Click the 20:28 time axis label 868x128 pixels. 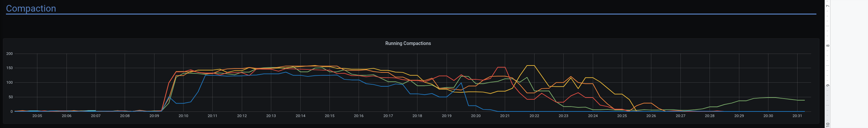click(710, 116)
